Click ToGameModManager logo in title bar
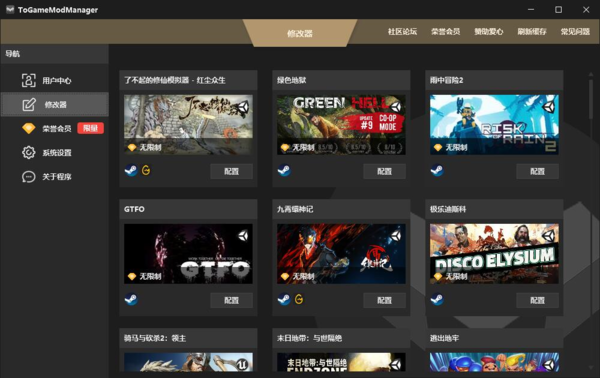 click(x=10, y=10)
